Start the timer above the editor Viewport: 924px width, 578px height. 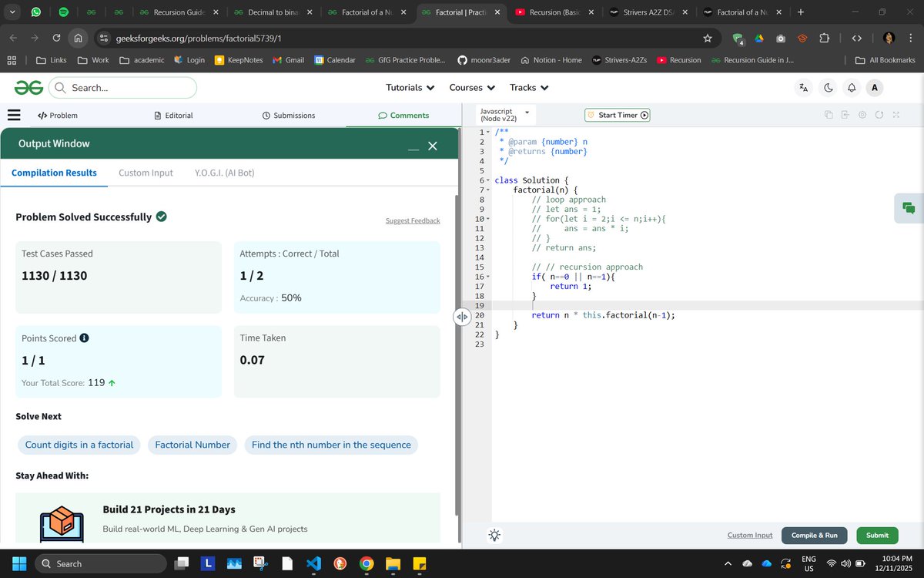pyautogui.click(x=618, y=115)
